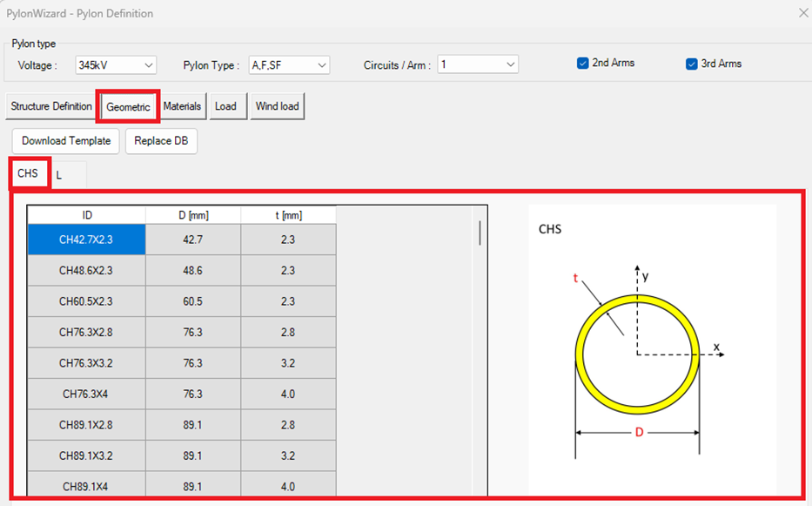Open the Circuits / Arm dropdown
Viewport: 812px width, 506px height.
tap(477, 65)
